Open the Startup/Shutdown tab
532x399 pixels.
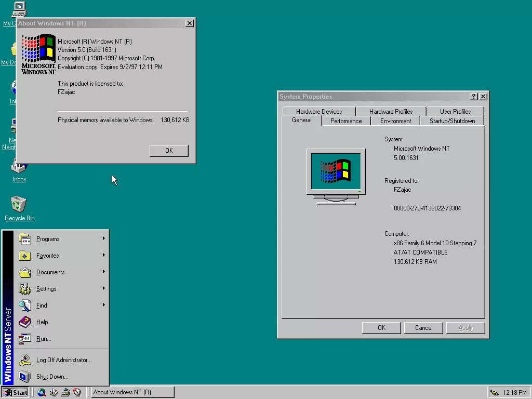[x=453, y=121]
